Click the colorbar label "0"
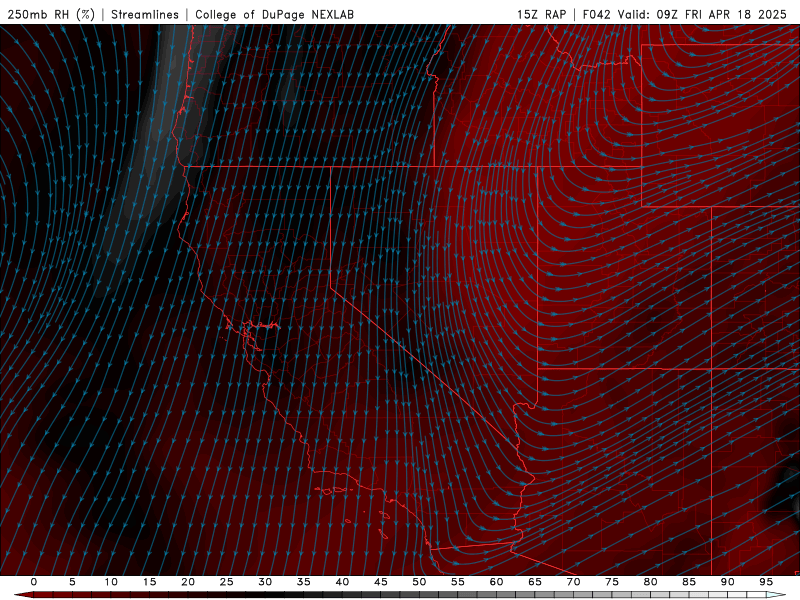The image size is (800, 600). tap(34, 582)
